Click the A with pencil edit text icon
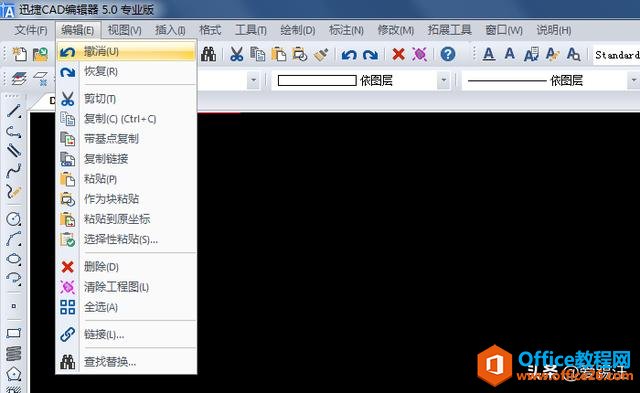 click(x=552, y=54)
